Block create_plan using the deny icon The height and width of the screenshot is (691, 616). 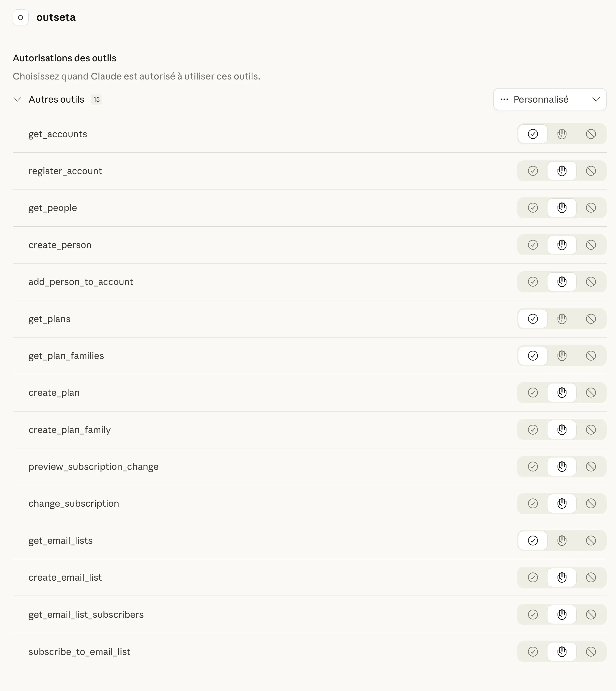(x=591, y=393)
